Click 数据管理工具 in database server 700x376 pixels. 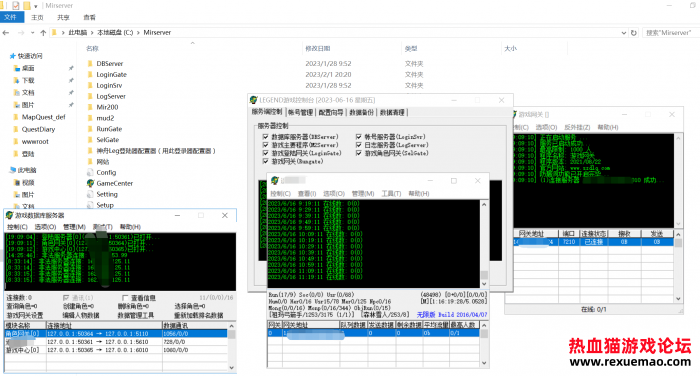coord(136,315)
